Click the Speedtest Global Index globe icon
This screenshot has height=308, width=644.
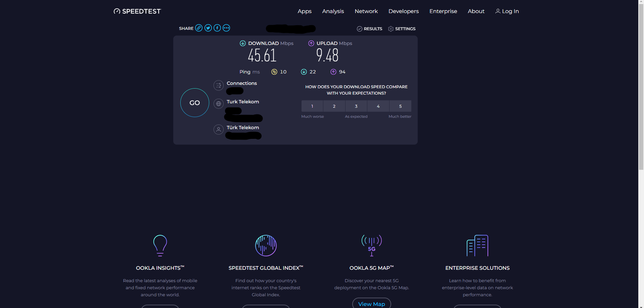266,246
